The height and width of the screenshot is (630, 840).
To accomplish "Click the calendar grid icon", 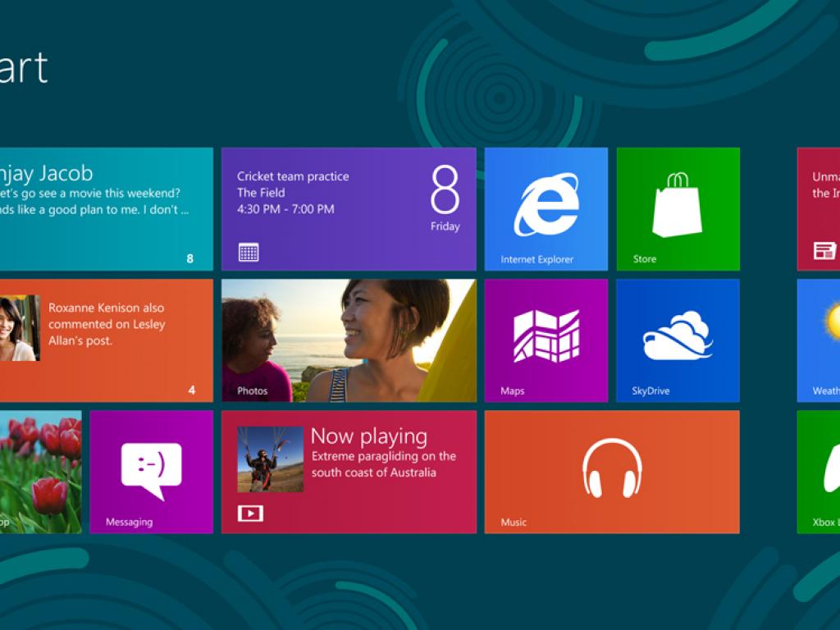I will [x=249, y=252].
